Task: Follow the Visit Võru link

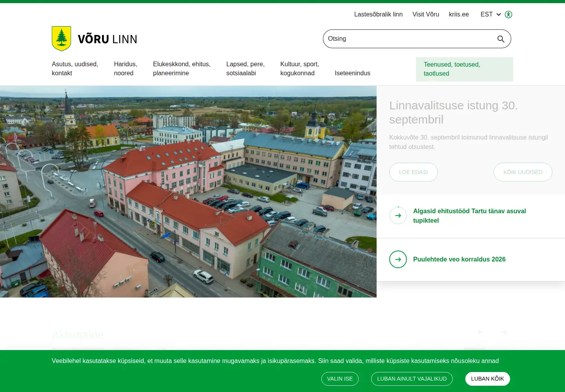Action: (426, 15)
